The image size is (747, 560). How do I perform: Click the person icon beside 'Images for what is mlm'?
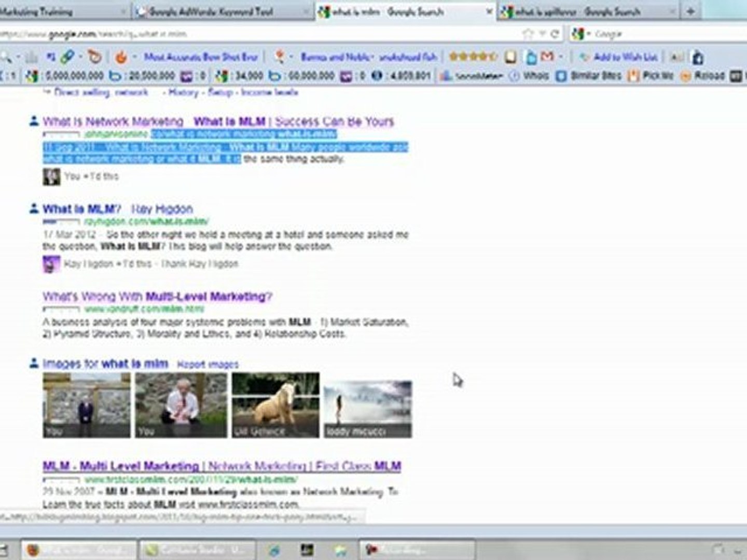34,363
